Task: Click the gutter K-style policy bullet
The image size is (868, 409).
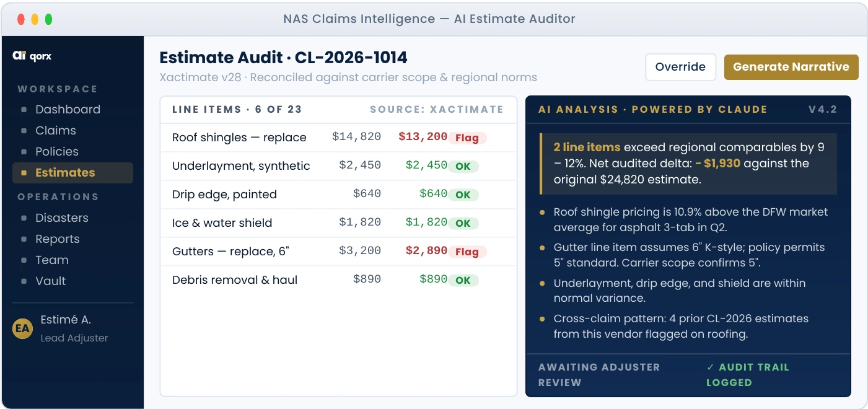Action: (689, 255)
